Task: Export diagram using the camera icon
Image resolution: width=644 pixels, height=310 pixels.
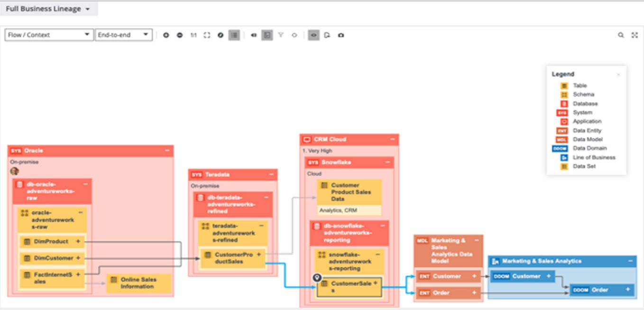Action: tap(341, 35)
